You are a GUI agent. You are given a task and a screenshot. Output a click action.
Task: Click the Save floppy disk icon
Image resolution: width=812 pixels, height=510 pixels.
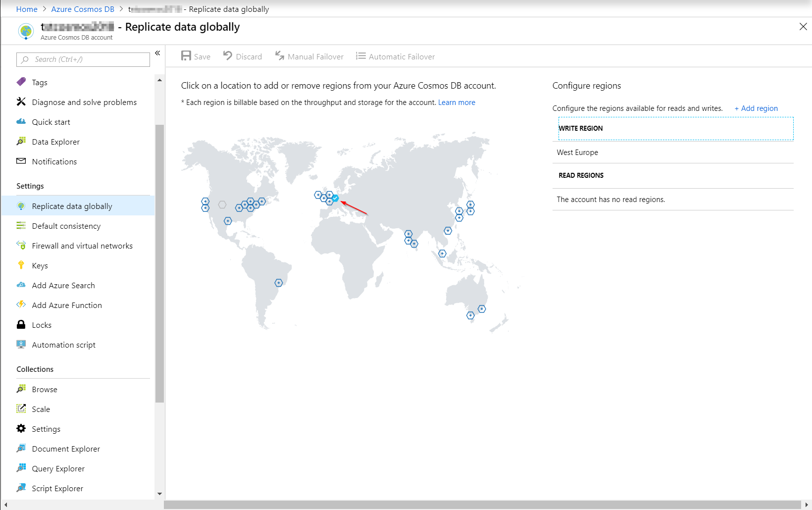click(x=186, y=56)
